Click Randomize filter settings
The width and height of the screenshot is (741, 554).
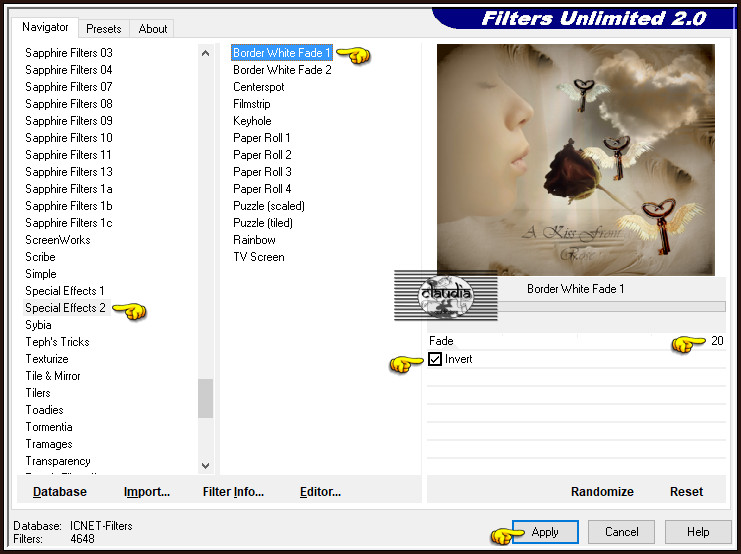click(x=602, y=492)
